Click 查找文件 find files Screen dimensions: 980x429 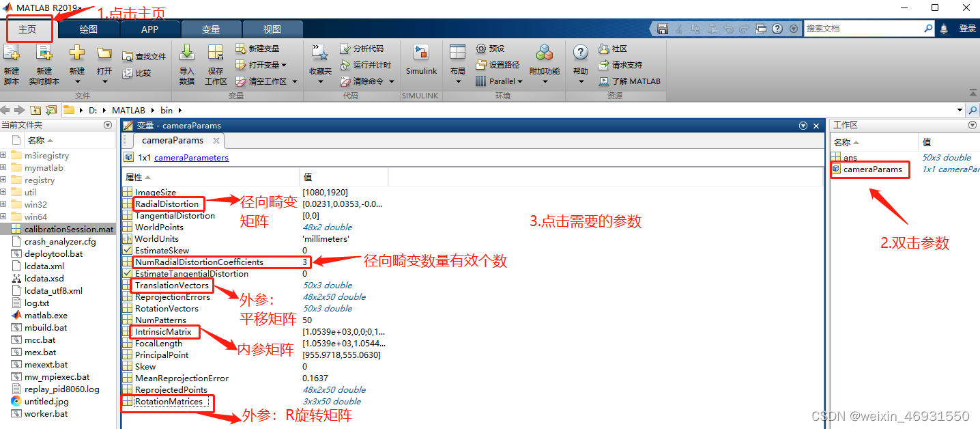(144, 57)
